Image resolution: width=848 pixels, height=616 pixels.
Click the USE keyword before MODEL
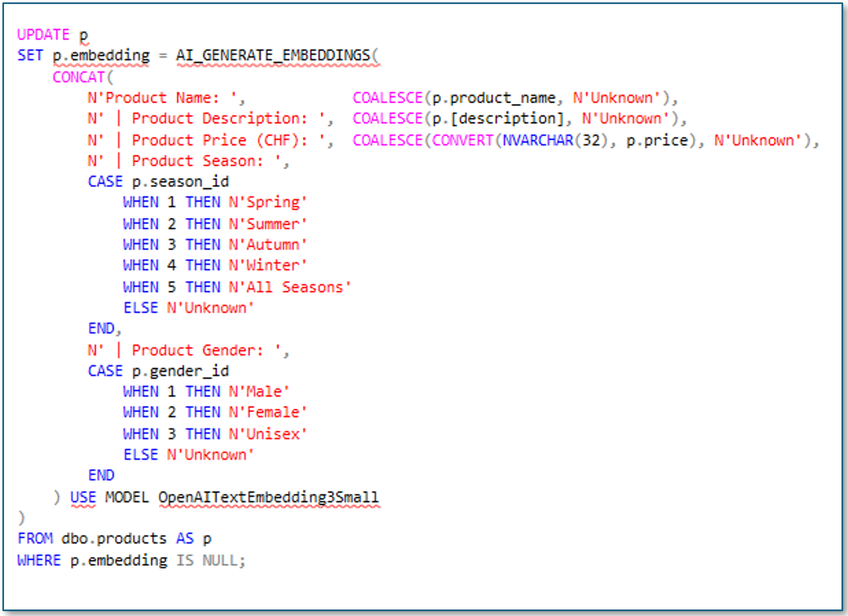point(83,497)
